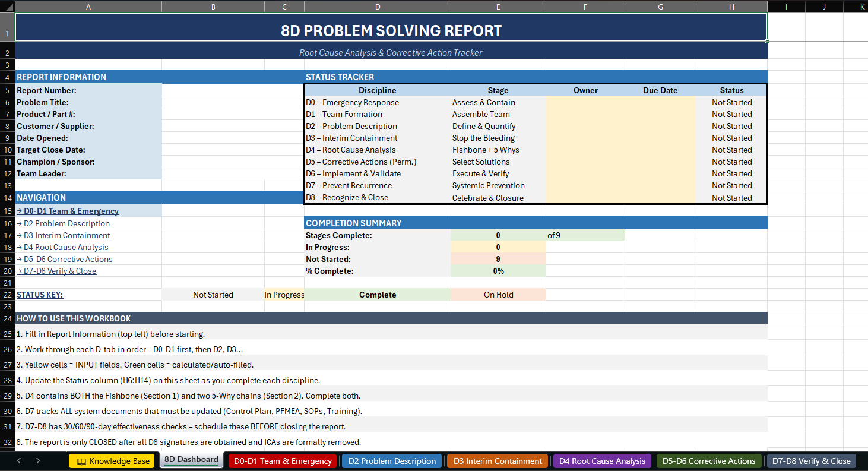Open the D2 Problem Description sheet tab
868x471 pixels.
click(391, 460)
